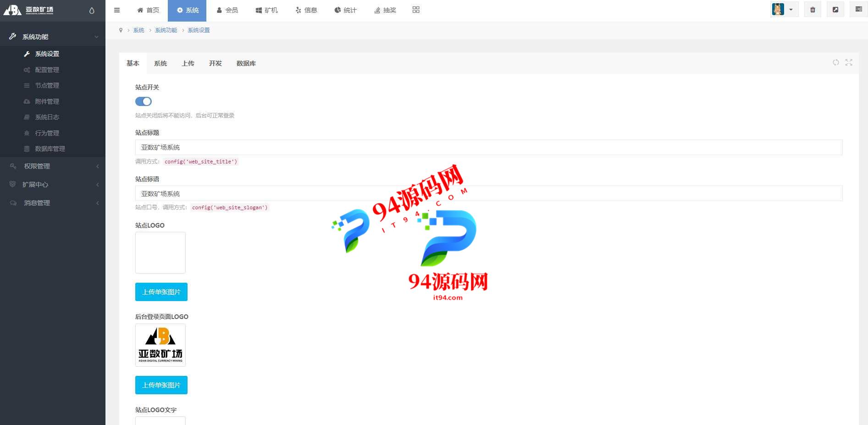868x425 pixels.
Task: Open 矿机 in top navigation
Action: [x=266, y=10]
